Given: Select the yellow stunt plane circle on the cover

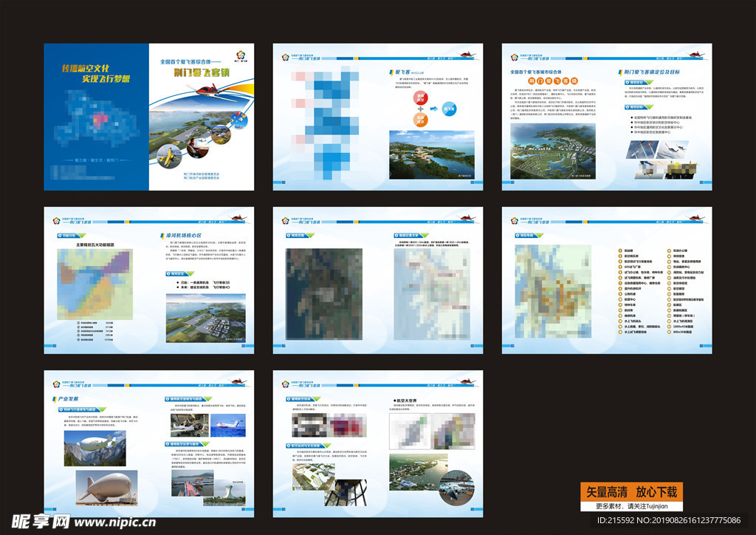Looking at the screenshot, I should 169,157.
